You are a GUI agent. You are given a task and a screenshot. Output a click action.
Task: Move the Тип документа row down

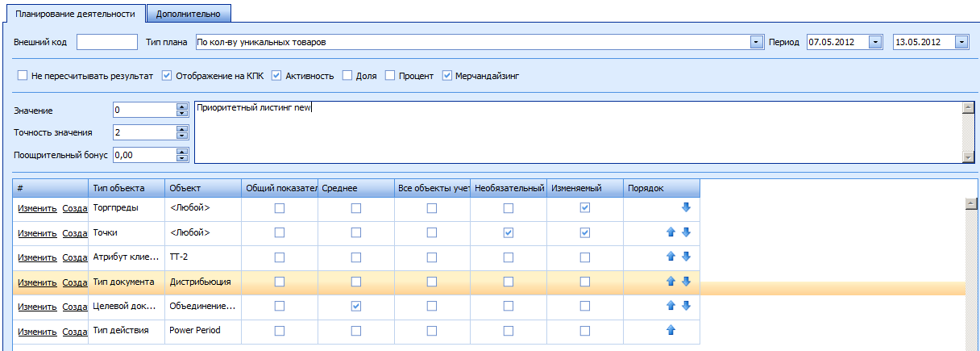pos(686,282)
